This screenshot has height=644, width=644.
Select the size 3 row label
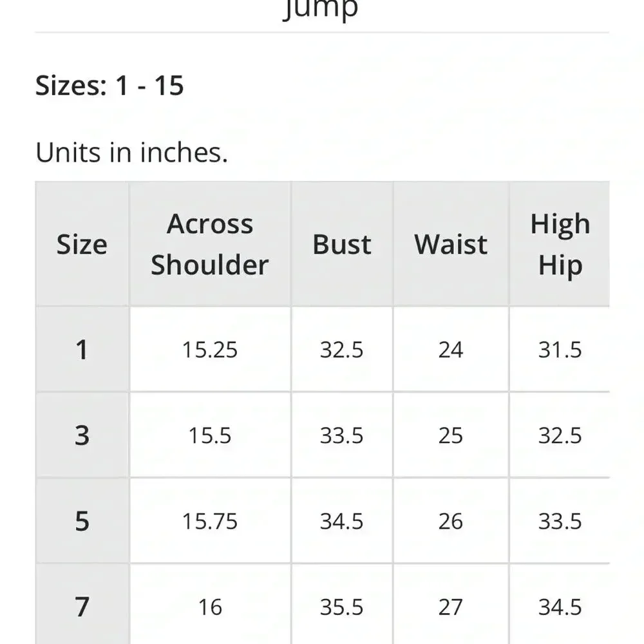click(x=82, y=435)
